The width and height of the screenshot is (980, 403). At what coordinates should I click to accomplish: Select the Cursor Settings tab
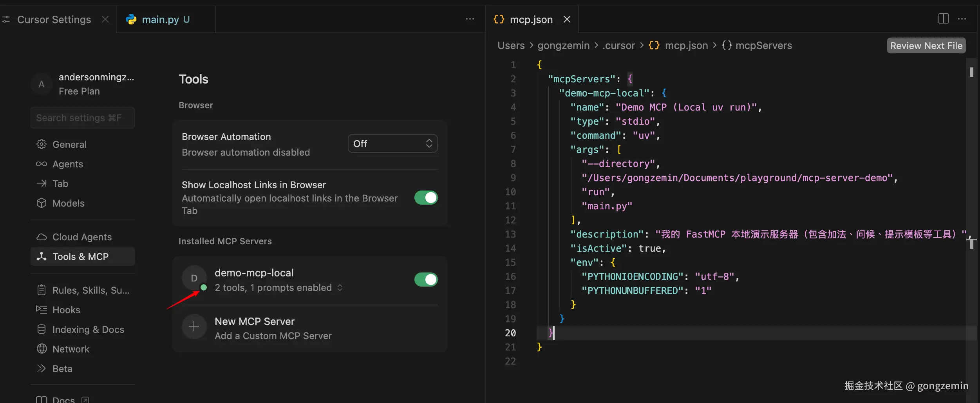tap(54, 19)
